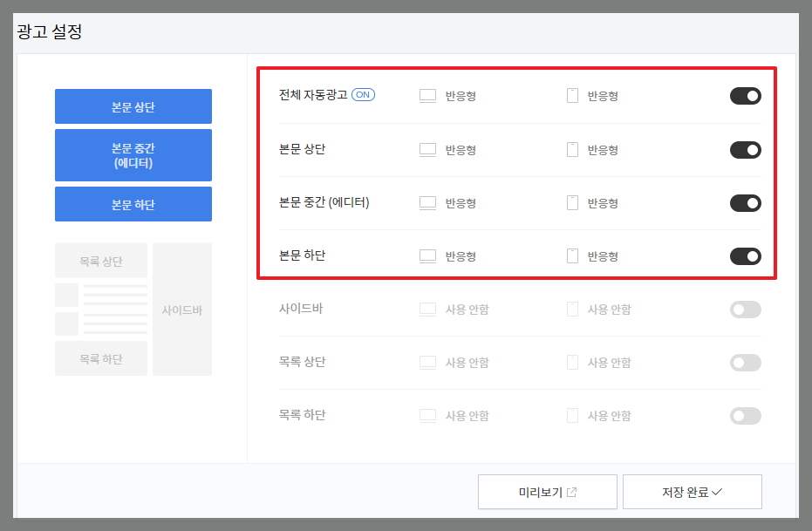
Task: Enable the 사이드바 switch
Action: point(745,310)
